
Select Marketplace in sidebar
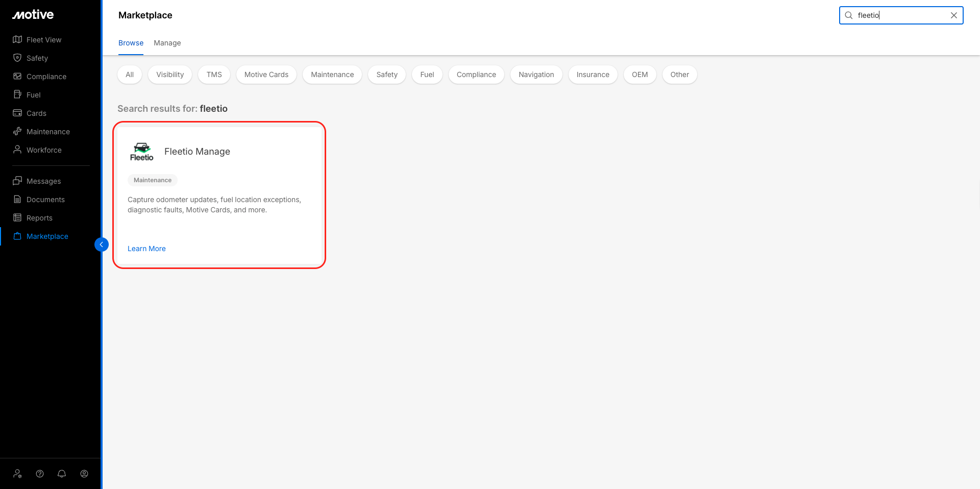[x=47, y=236]
